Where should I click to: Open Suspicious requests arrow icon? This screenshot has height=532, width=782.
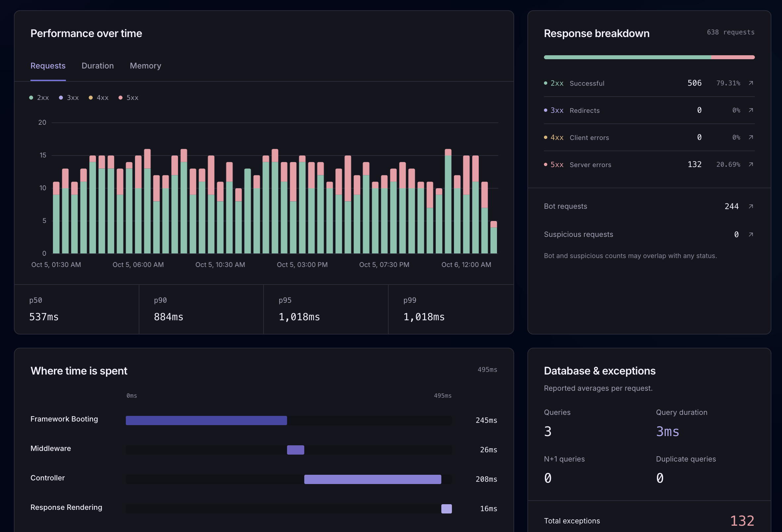751,234
